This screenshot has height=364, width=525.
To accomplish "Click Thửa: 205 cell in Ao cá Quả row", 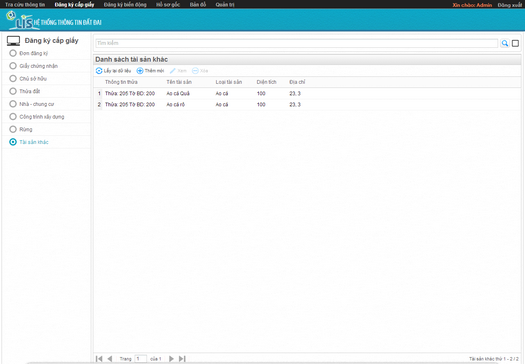I will [130, 93].
